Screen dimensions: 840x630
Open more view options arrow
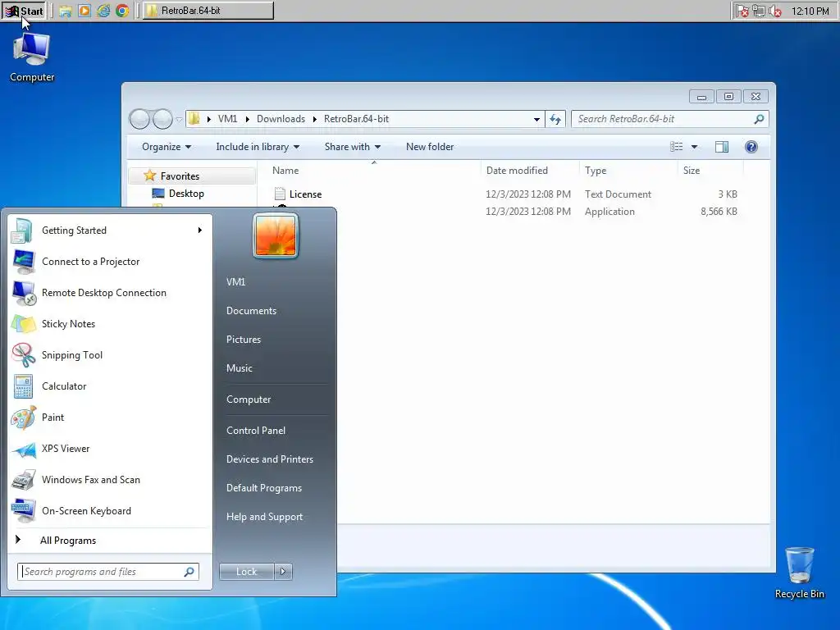coord(694,147)
